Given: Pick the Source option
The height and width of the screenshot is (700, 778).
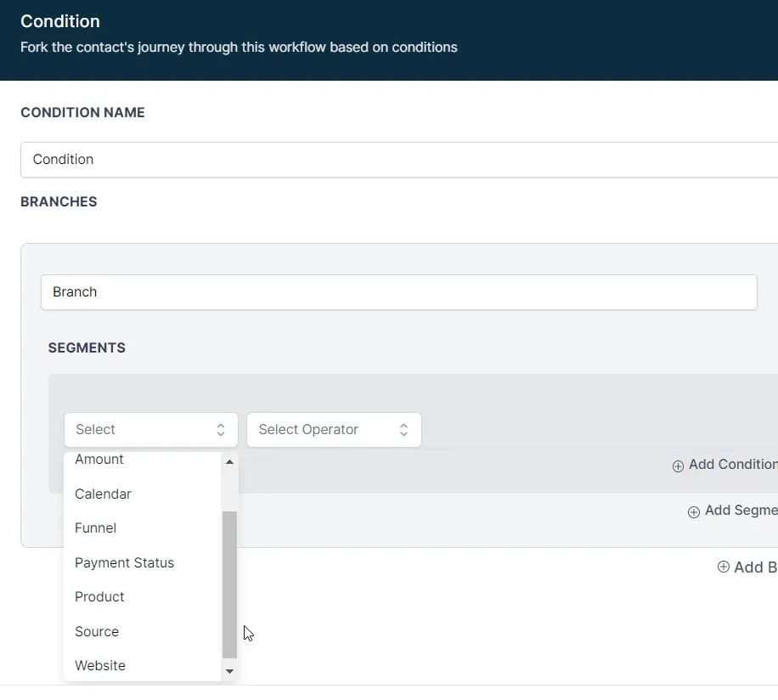Looking at the screenshot, I should pos(97,631).
